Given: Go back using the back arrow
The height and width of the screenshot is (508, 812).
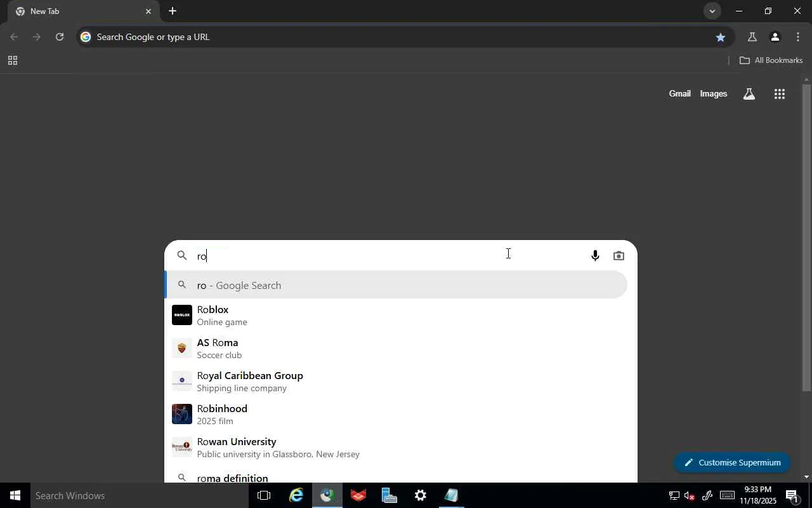Looking at the screenshot, I should 14,37.
